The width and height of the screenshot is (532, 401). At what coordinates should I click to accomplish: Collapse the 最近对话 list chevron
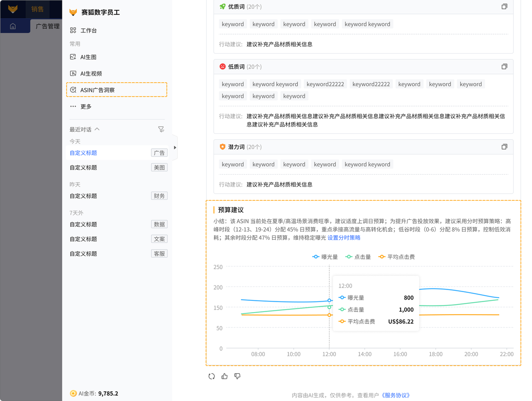(x=97, y=129)
